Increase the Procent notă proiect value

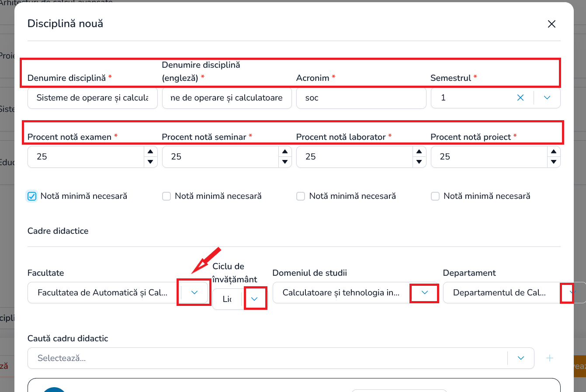click(554, 152)
